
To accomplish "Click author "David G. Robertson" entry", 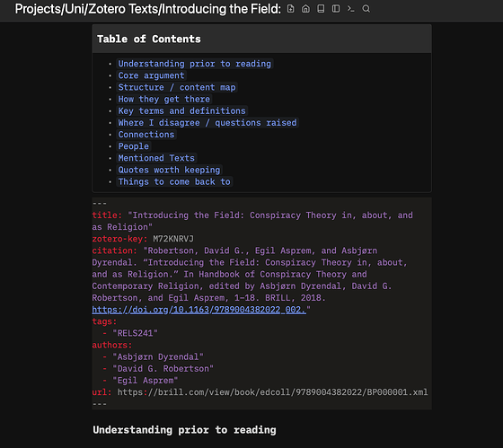I will [163, 368].
